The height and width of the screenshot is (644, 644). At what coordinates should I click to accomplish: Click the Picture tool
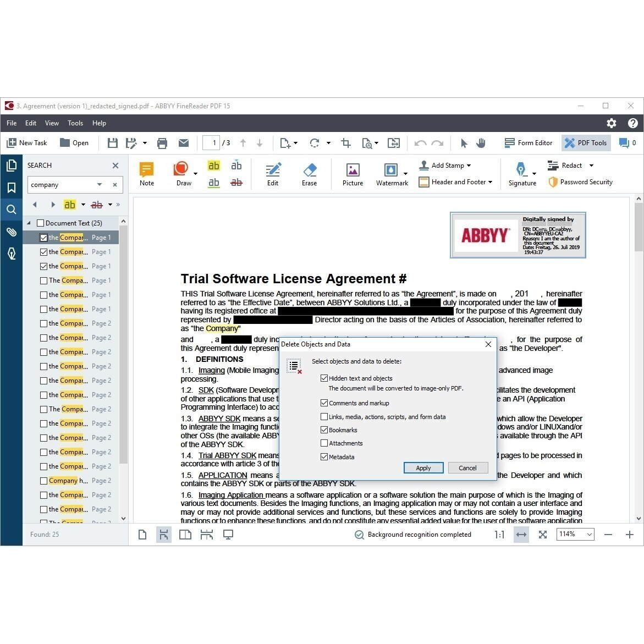coord(353,174)
